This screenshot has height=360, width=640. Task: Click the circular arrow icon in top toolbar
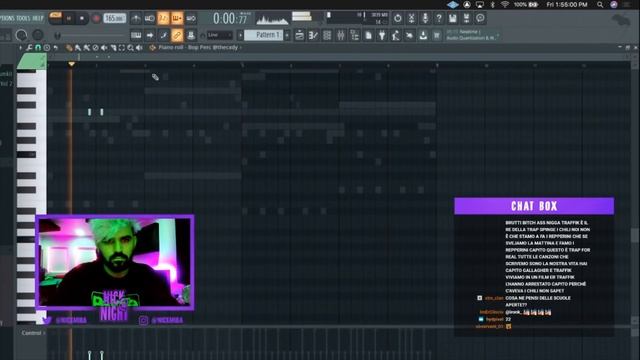tap(398, 18)
